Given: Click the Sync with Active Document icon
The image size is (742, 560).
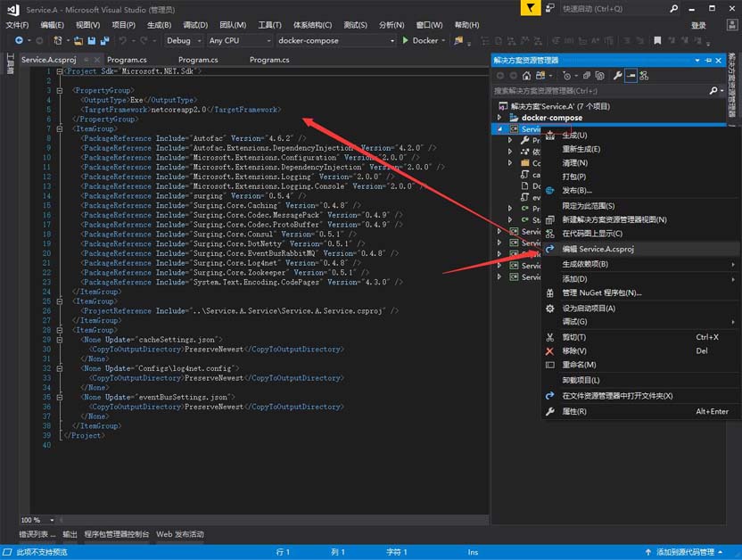Looking at the screenshot, I should (x=588, y=75).
